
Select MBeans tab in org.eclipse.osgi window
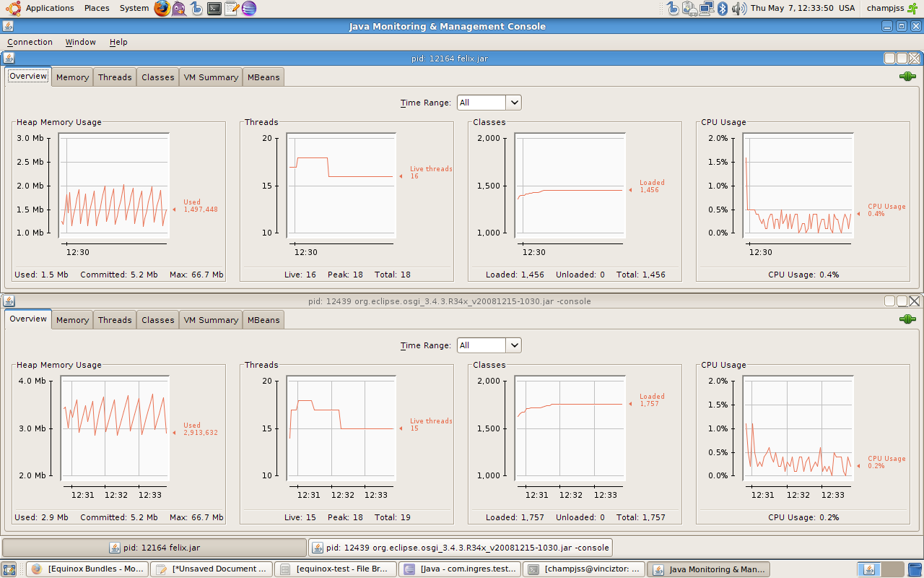[263, 320]
